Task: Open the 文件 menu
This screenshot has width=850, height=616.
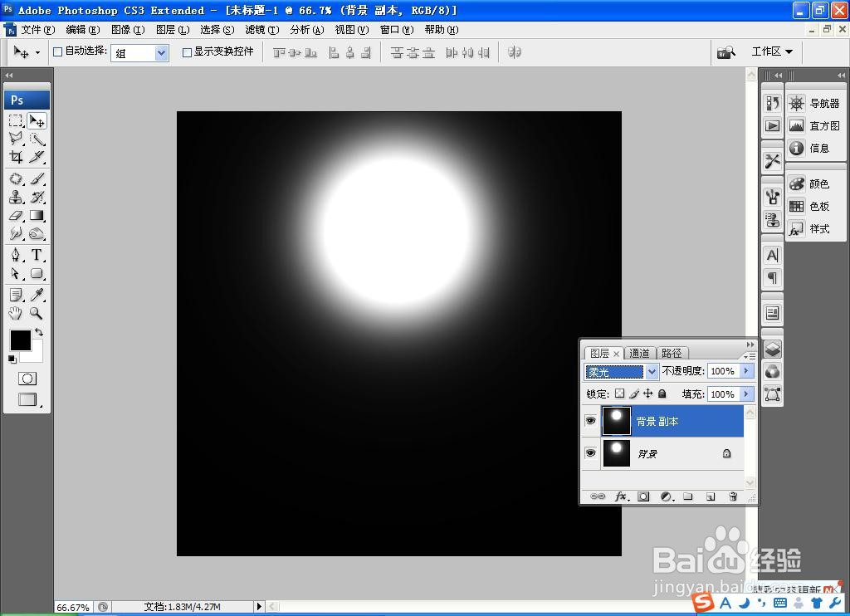Action: click(38, 30)
